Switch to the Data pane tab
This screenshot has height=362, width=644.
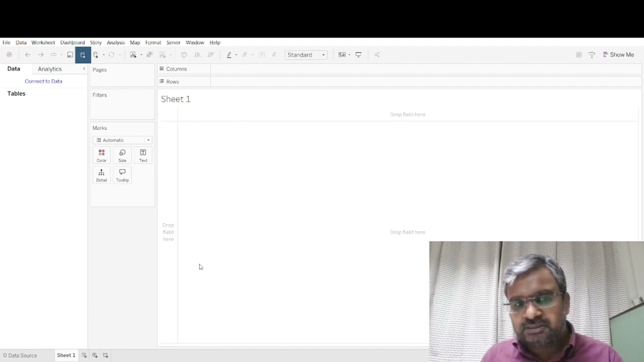click(x=14, y=69)
